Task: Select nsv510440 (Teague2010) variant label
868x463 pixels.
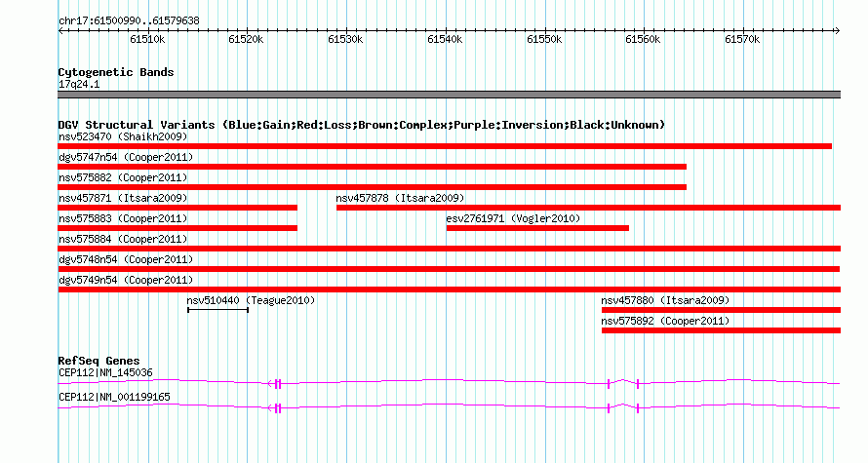Action: [x=251, y=300]
